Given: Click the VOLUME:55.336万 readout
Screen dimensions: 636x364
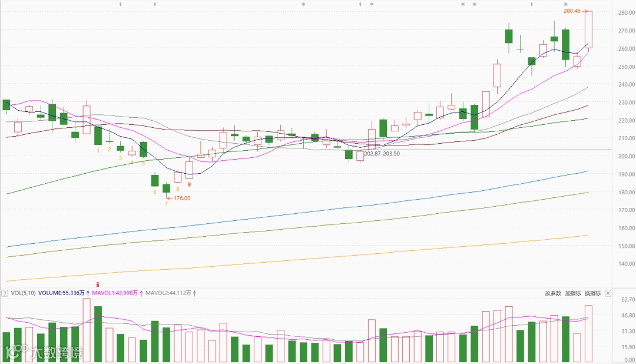Looking at the screenshot, I should point(61,293).
